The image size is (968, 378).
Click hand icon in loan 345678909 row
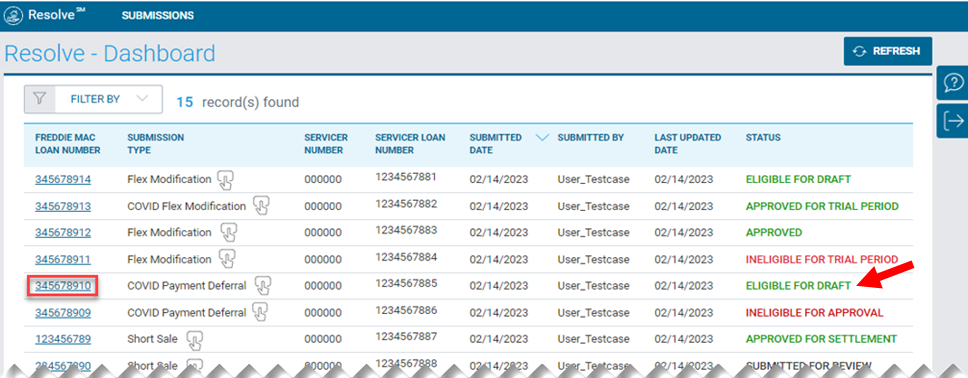tap(260, 313)
